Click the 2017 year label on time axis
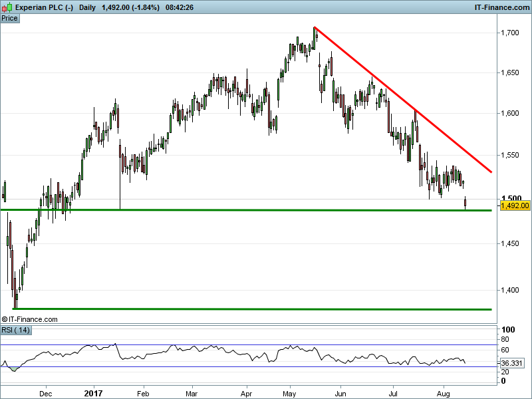Screen dimensions: 532x399 (93, 394)
